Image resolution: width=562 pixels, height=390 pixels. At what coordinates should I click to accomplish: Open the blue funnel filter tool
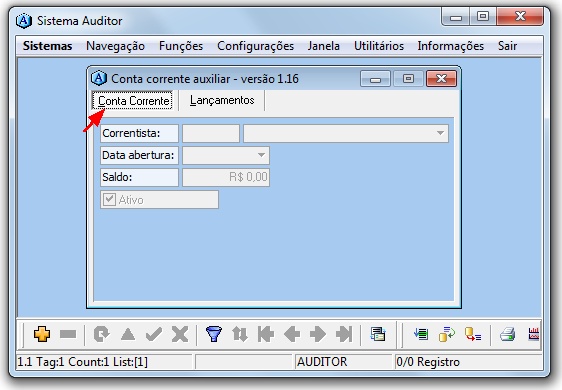point(214,334)
